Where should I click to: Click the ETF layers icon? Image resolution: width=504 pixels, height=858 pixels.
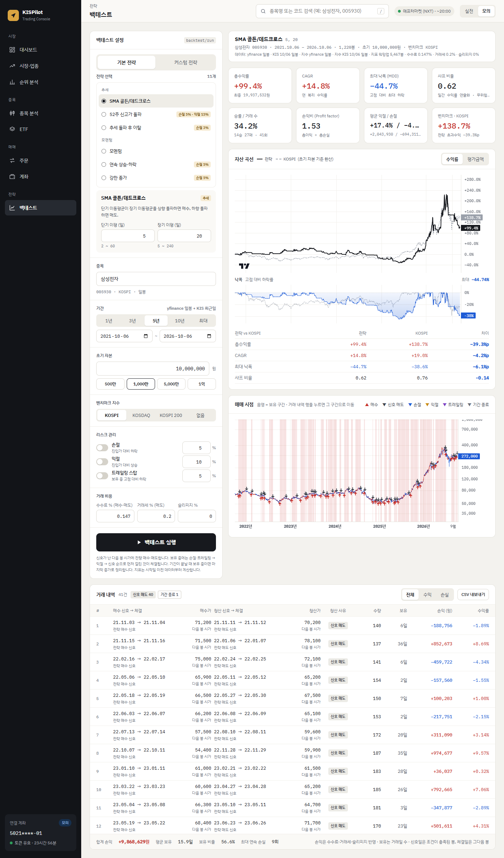pyautogui.click(x=12, y=129)
